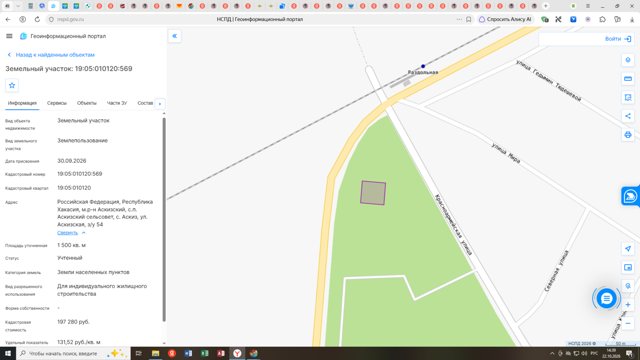
Task: Switch to the Сервисы tab
Action: click(x=56, y=103)
